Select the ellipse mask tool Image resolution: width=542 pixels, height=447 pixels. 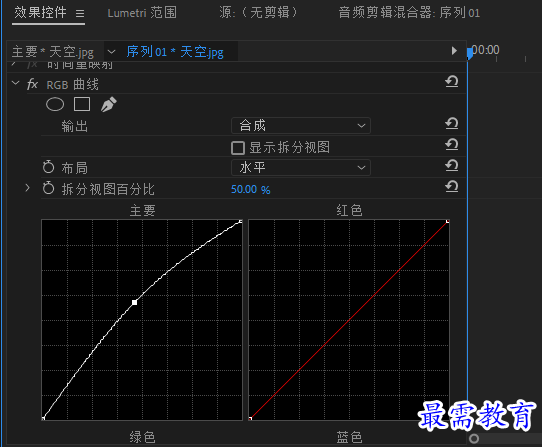(x=55, y=104)
